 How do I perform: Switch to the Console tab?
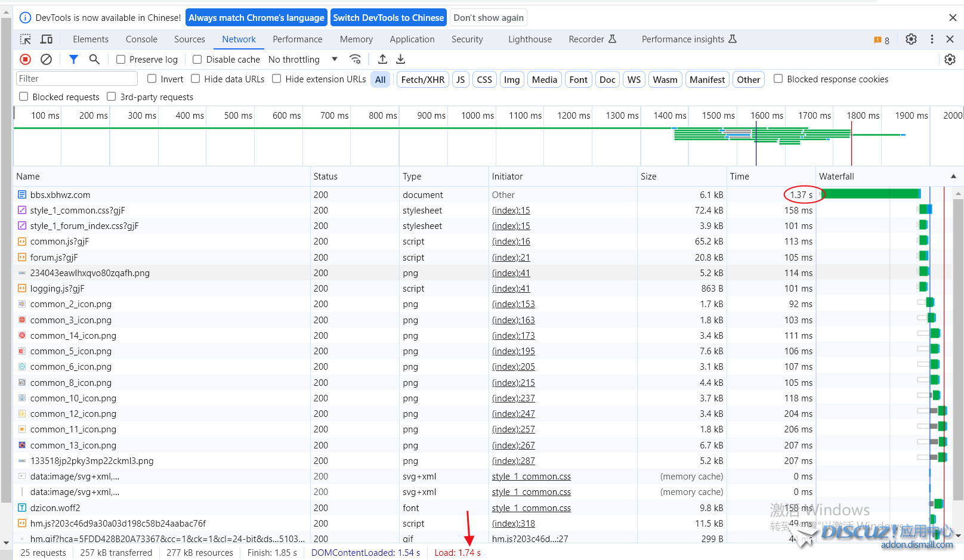[141, 39]
